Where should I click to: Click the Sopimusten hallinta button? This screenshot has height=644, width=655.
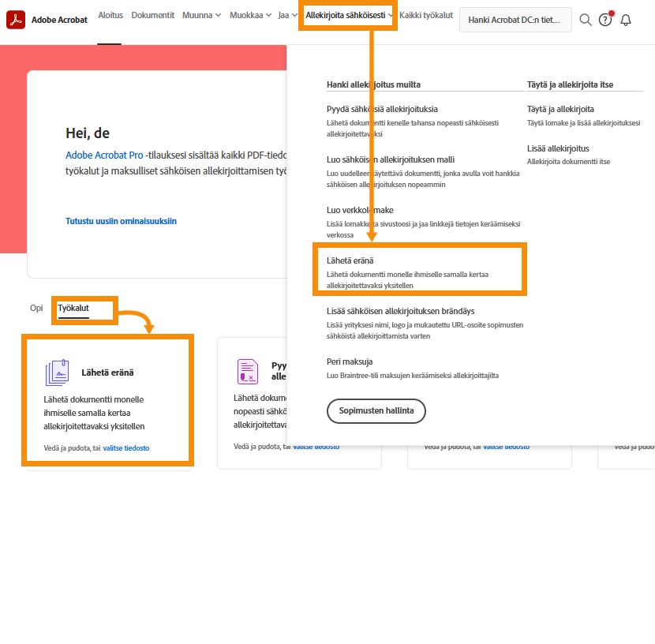(x=376, y=411)
